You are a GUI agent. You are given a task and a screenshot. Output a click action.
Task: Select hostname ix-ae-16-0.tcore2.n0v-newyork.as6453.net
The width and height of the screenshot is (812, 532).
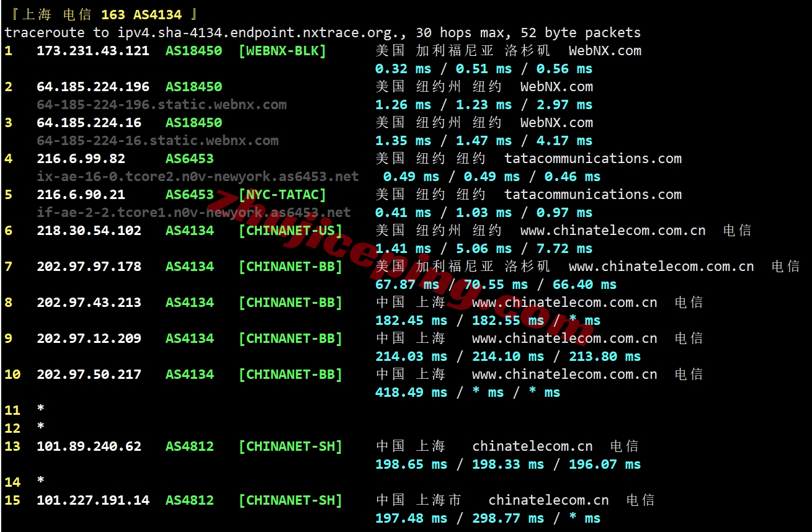click(198, 177)
